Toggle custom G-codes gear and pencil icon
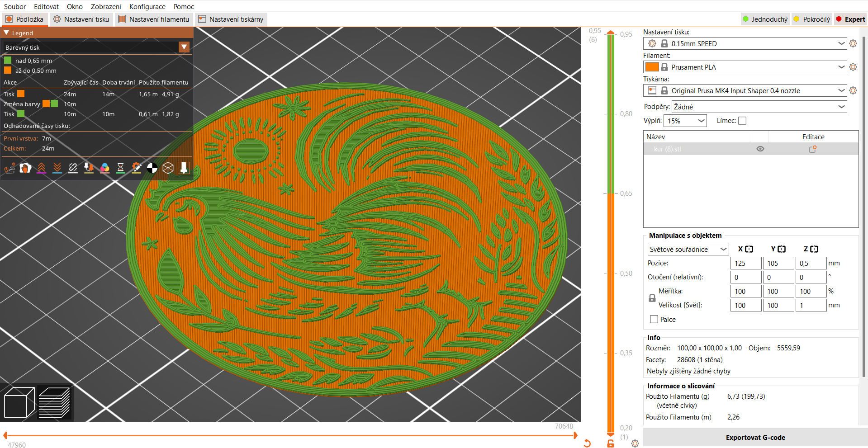This screenshot has width=868, height=448. coord(136,168)
